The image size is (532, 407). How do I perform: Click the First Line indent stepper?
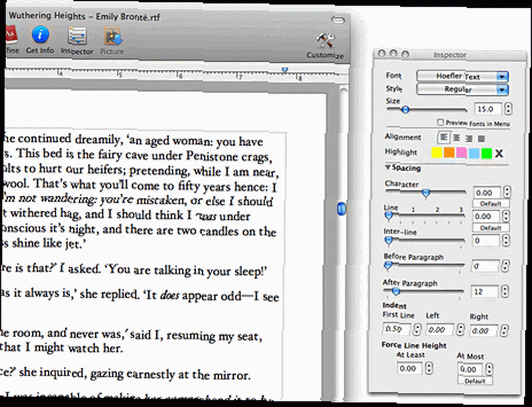pos(417,329)
